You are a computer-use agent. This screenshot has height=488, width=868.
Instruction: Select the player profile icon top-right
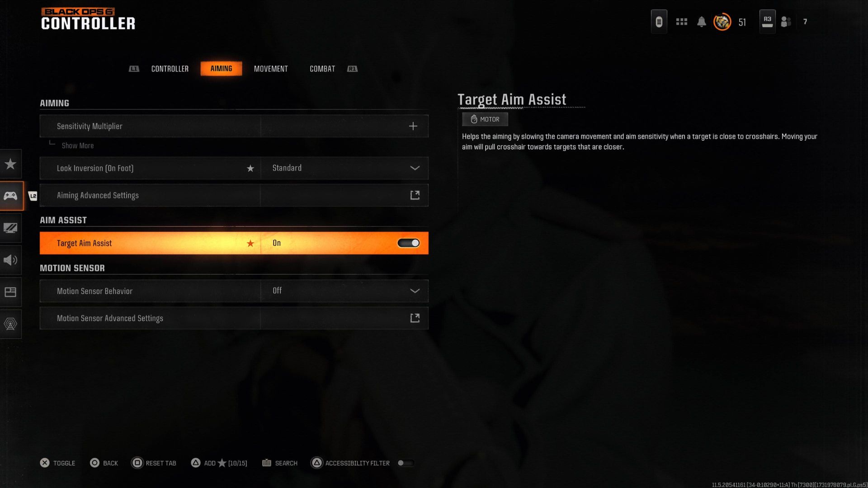(x=722, y=21)
